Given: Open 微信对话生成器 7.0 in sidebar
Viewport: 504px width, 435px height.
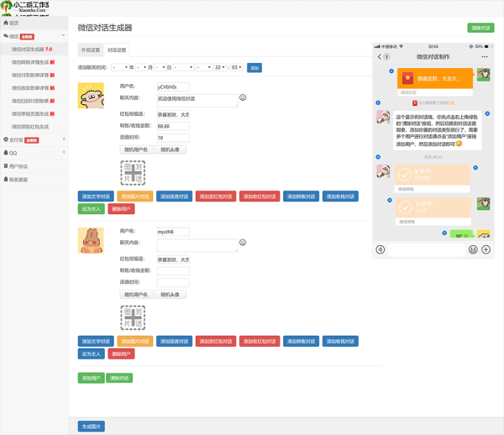Looking at the screenshot, I should (x=34, y=50).
